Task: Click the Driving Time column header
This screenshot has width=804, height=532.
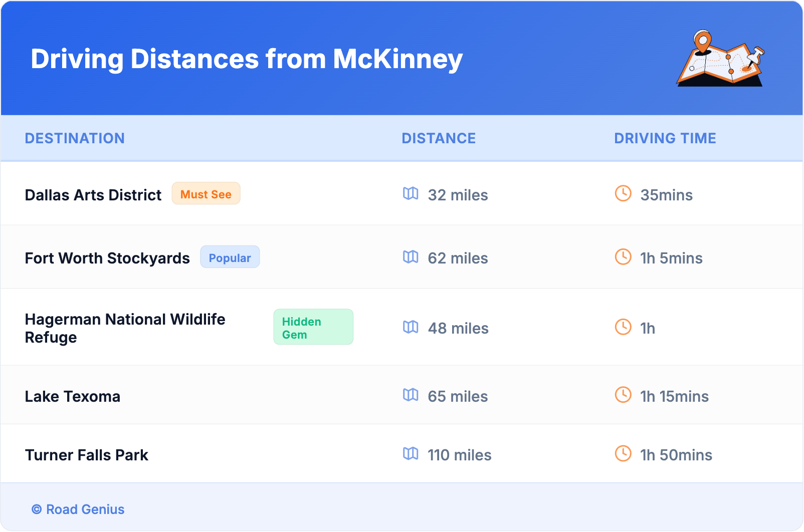Action: tap(665, 138)
